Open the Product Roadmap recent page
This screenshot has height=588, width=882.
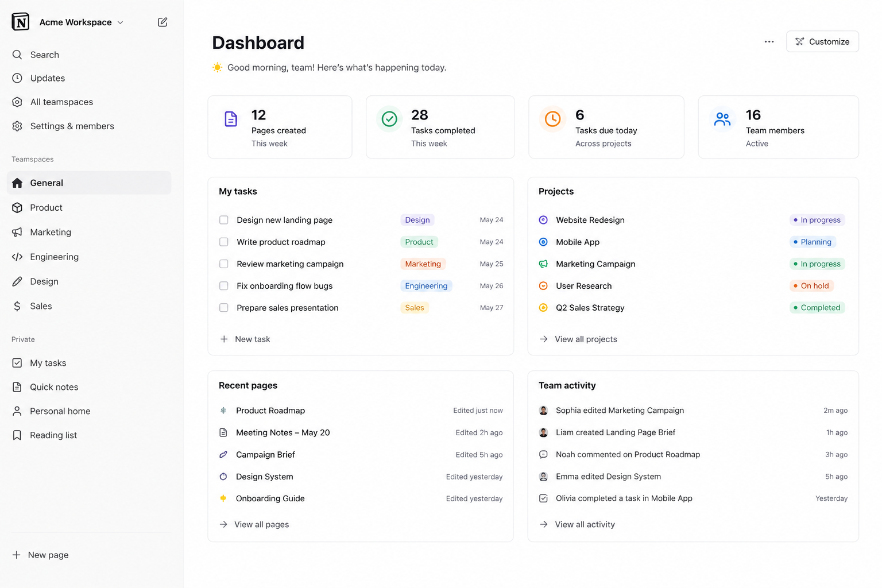(x=361, y=411)
